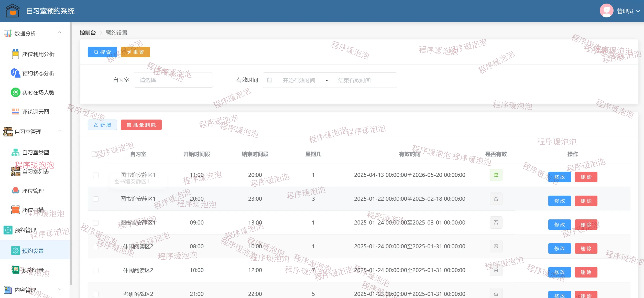Check the first 图书馆安静区1 row checkbox

[96, 175]
